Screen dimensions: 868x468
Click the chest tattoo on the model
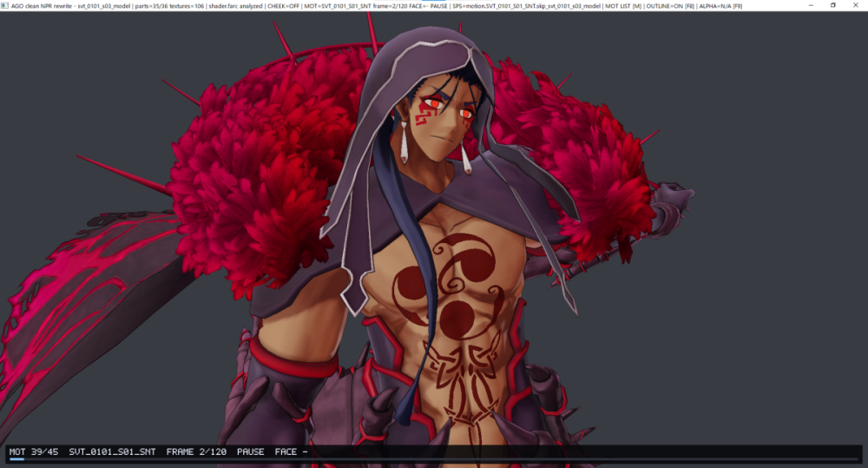(x=449, y=286)
